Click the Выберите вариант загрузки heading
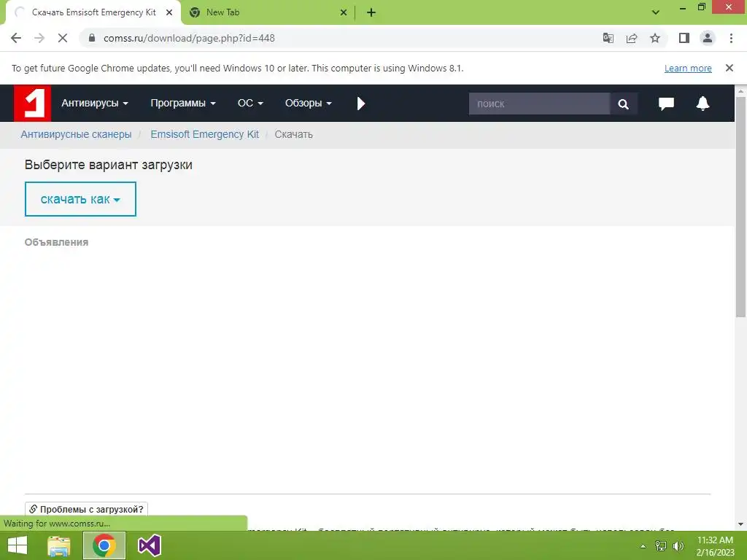Screen dimensions: 747x560 coord(109,165)
